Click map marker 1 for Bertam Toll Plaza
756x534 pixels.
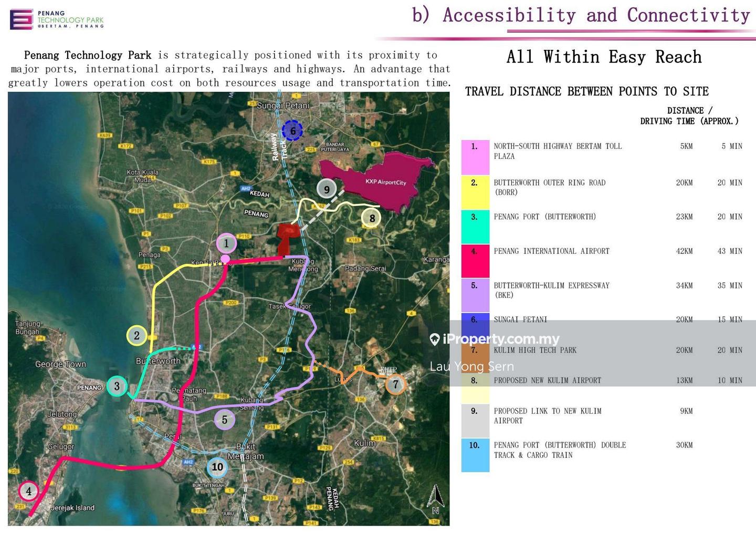(x=226, y=242)
